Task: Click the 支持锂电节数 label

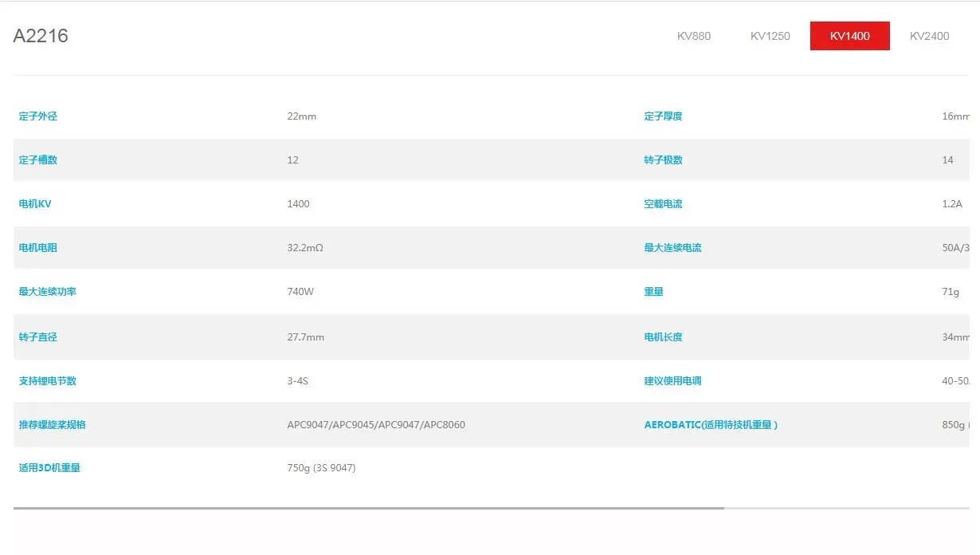Action: (x=48, y=381)
